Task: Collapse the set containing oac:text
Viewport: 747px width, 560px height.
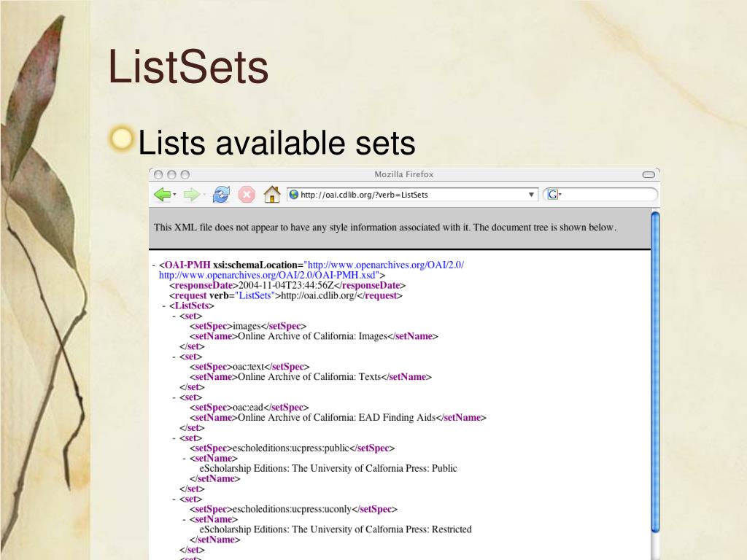Action: [x=174, y=357]
